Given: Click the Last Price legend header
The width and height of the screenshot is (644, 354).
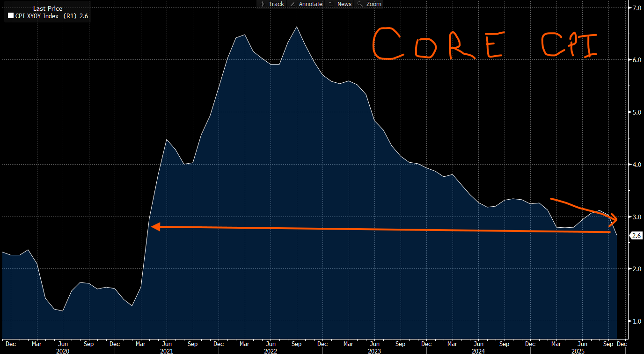Looking at the screenshot, I should [48, 8].
